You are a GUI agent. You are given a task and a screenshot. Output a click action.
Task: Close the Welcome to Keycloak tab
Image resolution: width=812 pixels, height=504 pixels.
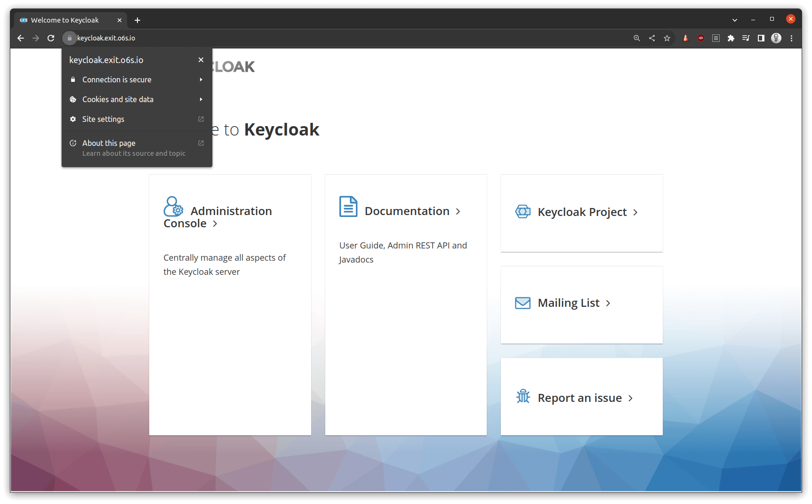tap(120, 20)
